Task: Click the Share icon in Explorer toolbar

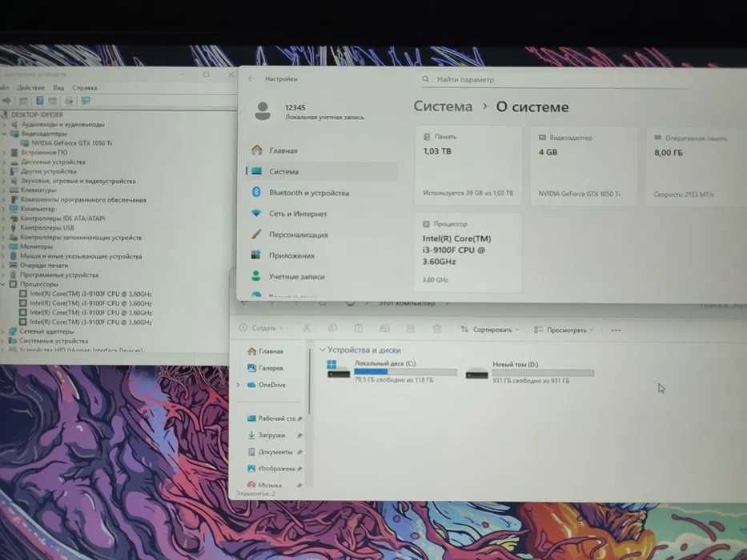Action: 410,328
